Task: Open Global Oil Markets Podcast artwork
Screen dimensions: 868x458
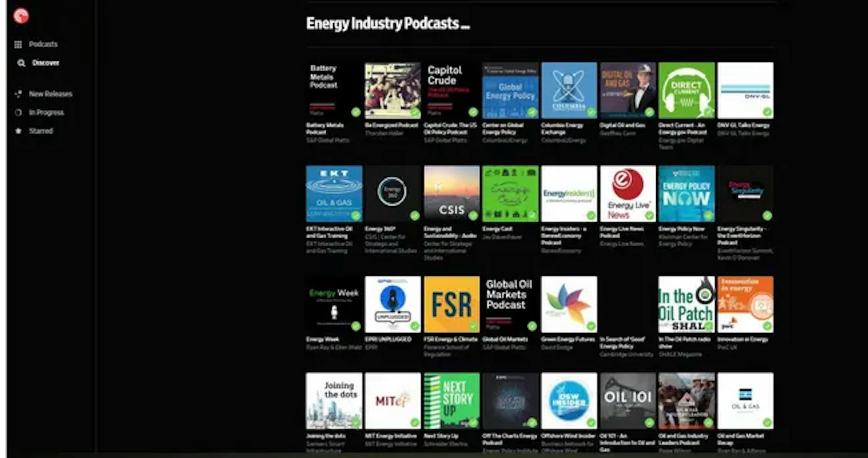Action: [510, 304]
